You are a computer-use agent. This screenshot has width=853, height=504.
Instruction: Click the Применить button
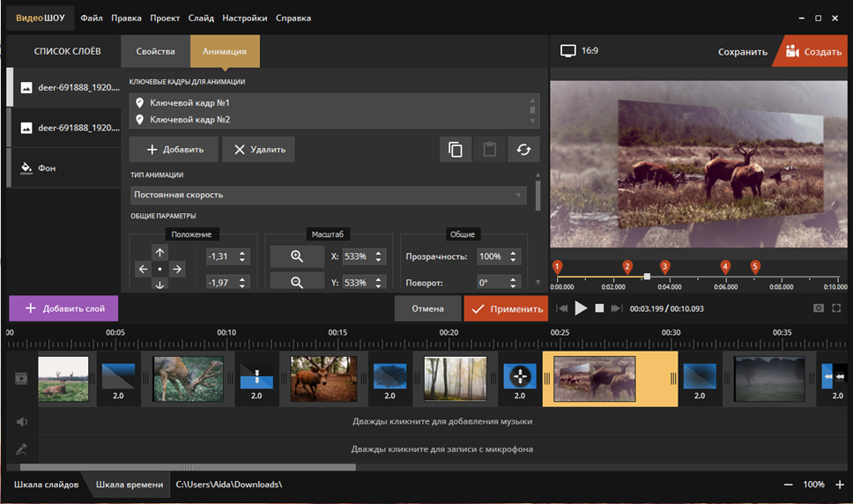pyautogui.click(x=506, y=308)
